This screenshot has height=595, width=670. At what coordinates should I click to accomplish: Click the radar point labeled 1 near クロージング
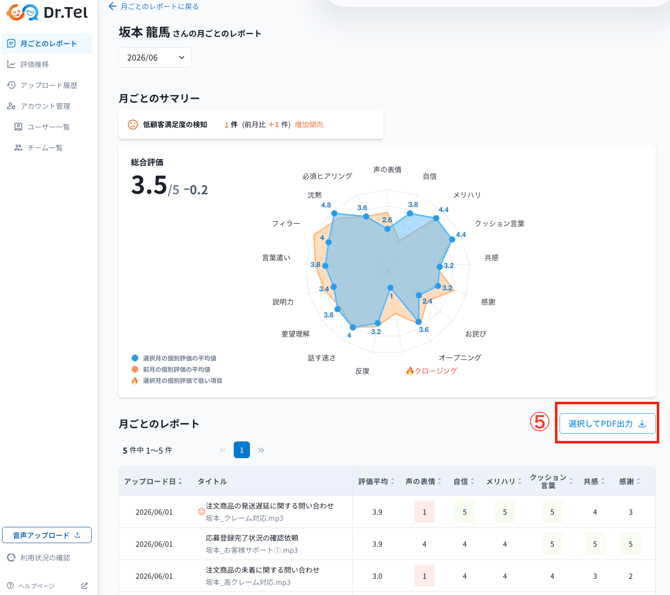[390, 288]
